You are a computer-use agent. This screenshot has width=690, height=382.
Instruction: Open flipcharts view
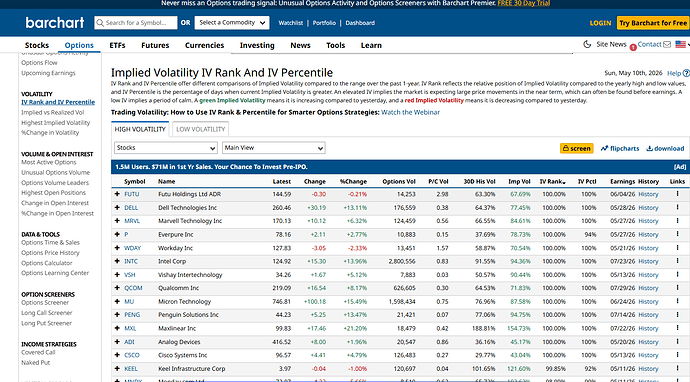(620, 148)
